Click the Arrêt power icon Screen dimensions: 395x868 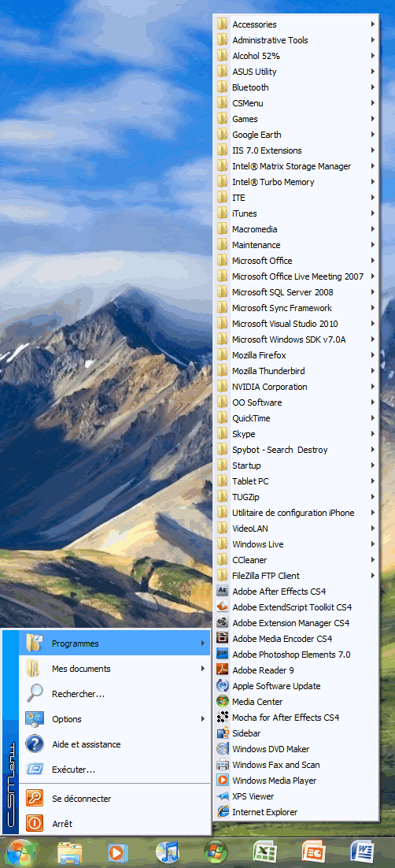pos(35,824)
